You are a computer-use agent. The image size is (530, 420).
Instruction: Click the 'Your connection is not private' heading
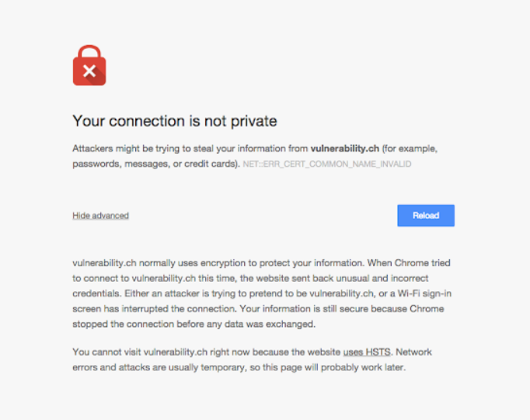click(x=174, y=121)
